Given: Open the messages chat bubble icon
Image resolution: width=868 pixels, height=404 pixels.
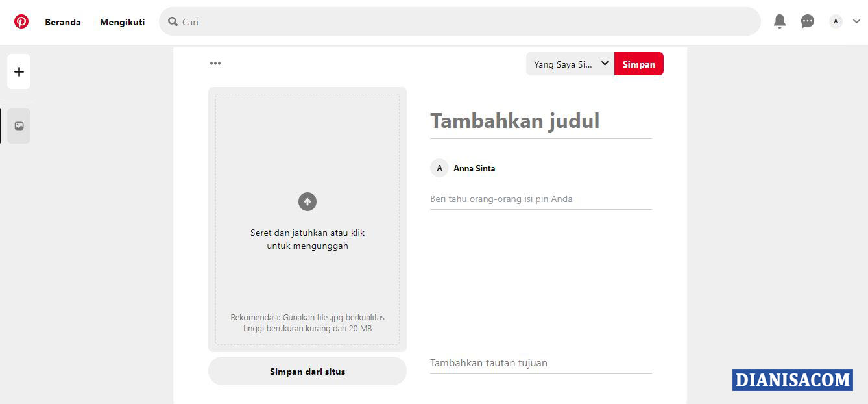Looking at the screenshot, I should coord(807,21).
